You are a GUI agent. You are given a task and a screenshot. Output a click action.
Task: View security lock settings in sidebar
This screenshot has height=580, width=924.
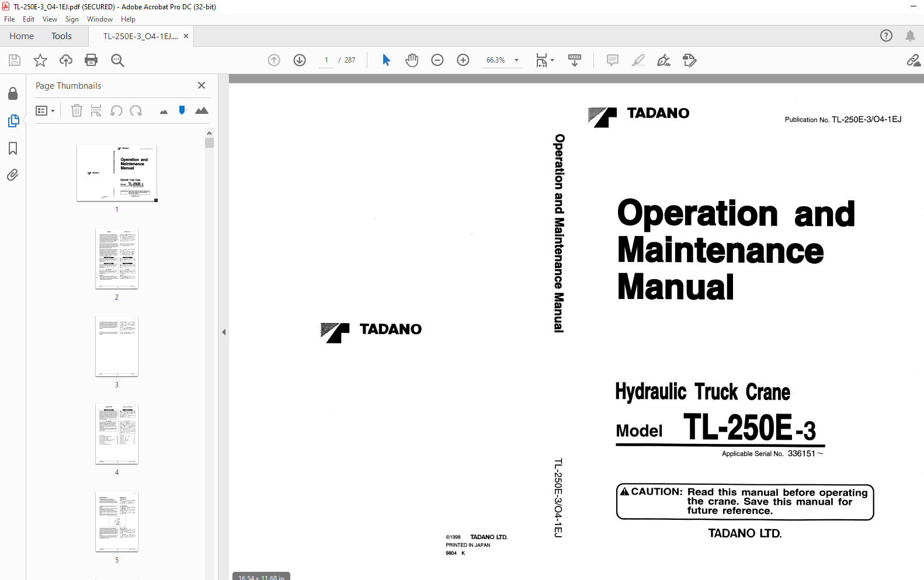click(13, 94)
